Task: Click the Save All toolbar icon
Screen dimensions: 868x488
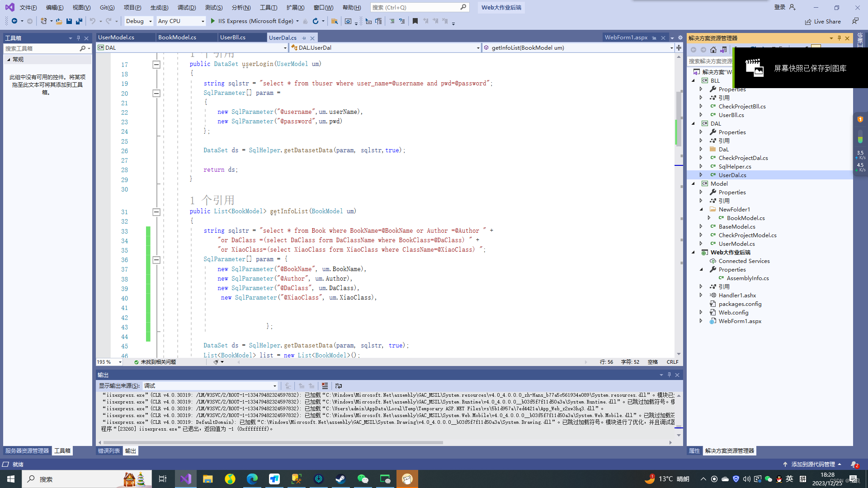Action: click(x=79, y=21)
